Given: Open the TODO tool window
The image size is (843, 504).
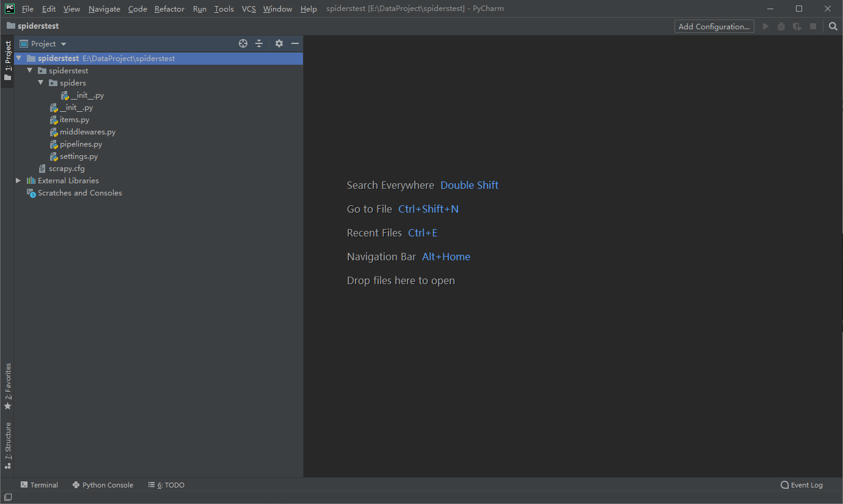Looking at the screenshot, I should 166,485.
